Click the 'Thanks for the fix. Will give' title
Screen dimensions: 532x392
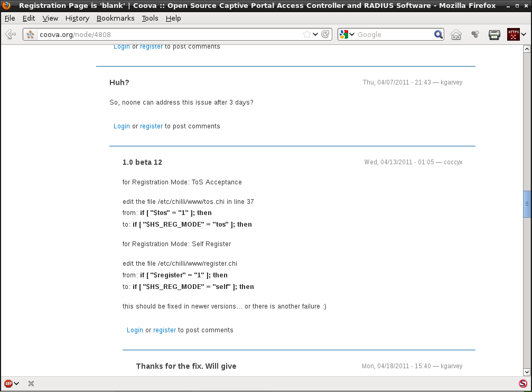click(x=186, y=366)
